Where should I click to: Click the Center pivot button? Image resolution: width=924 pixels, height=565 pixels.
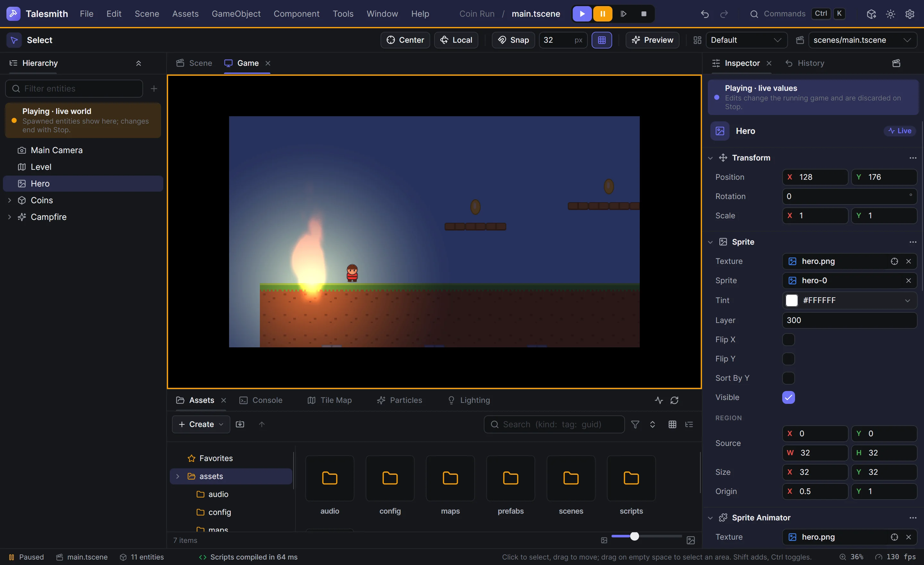[405, 40]
